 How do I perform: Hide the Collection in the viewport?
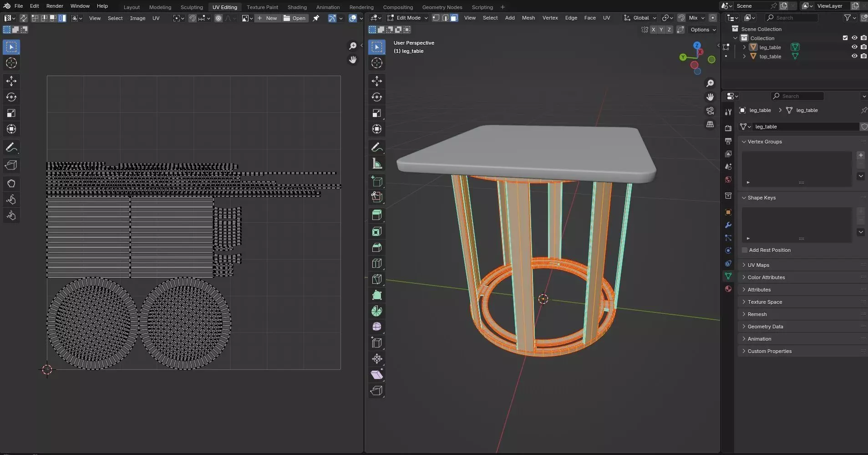(854, 38)
